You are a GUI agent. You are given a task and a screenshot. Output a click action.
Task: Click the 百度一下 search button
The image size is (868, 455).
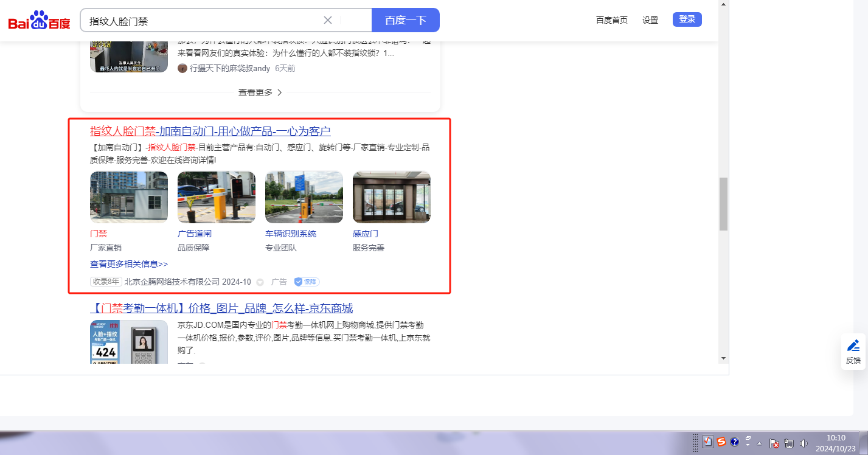tap(406, 20)
